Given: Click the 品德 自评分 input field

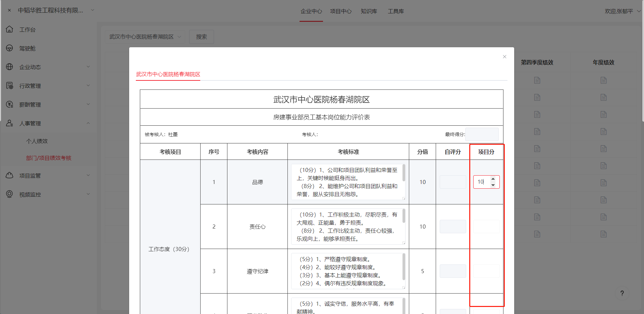Looking at the screenshot, I should click(453, 182).
